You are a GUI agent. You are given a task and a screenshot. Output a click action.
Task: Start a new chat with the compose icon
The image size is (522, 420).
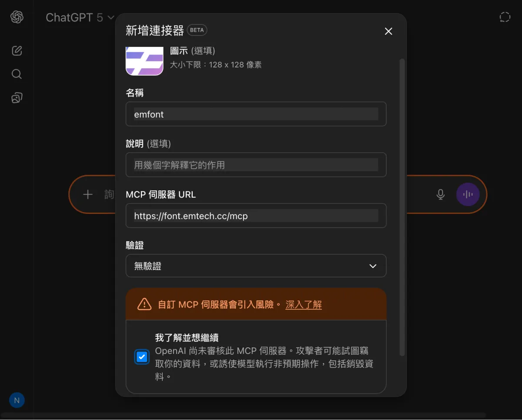click(x=17, y=50)
